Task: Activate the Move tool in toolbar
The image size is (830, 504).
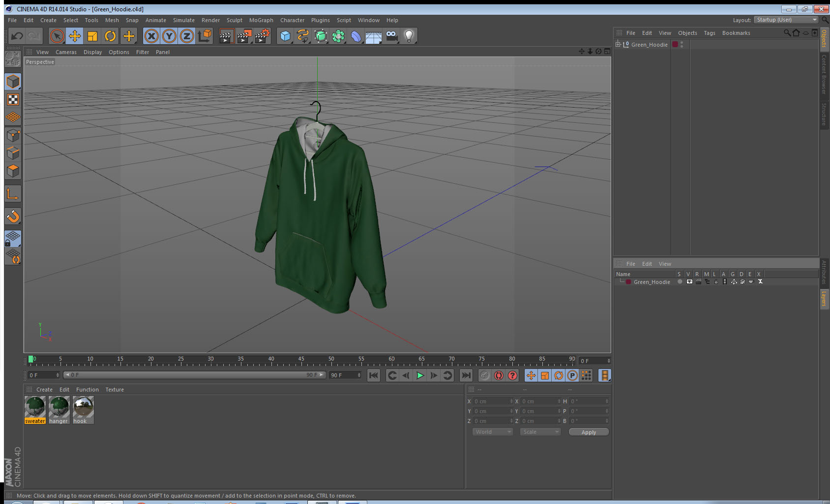Action: (x=75, y=36)
